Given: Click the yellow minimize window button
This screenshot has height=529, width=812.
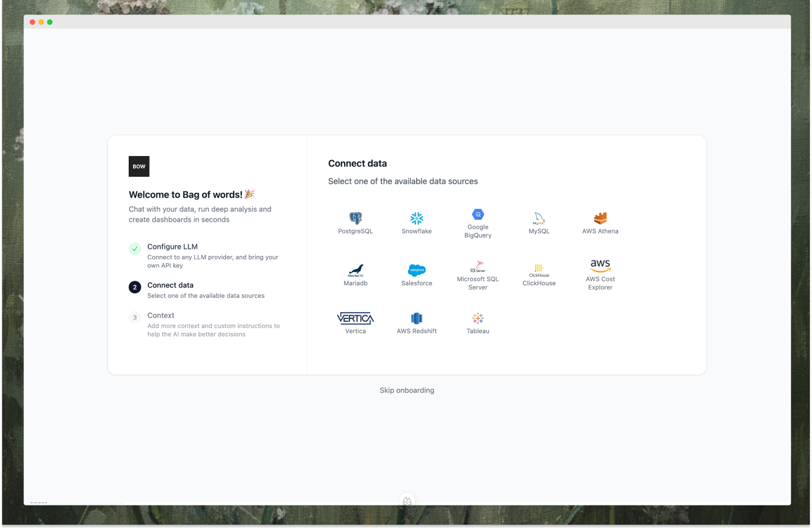Looking at the screenshot, I should click(41, 22).
